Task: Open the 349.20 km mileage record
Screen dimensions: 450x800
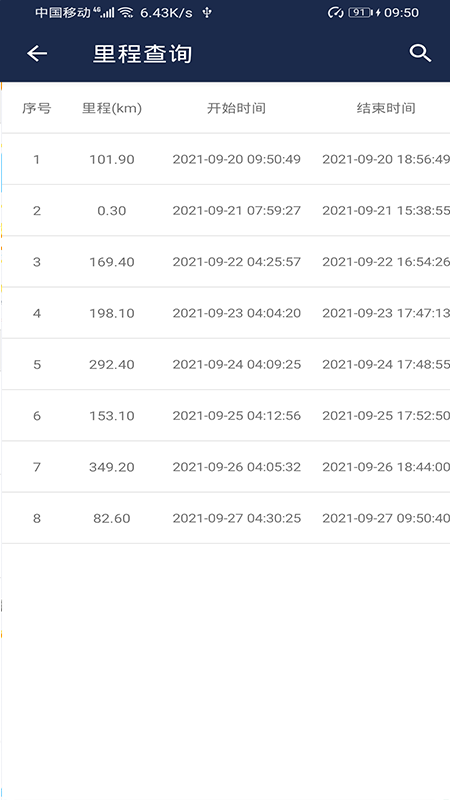Action: point(226,467)
